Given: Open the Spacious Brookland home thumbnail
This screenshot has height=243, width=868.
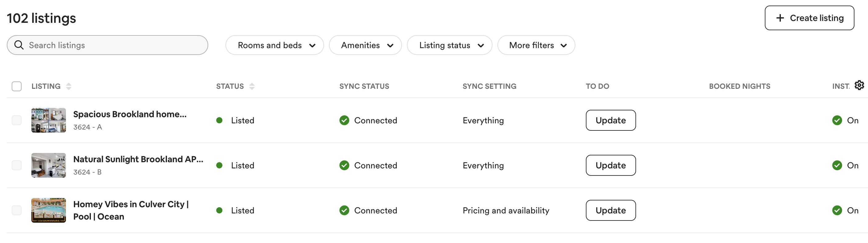Looking at the screenshot, I should pyautogui.click(x=49, y=120).
